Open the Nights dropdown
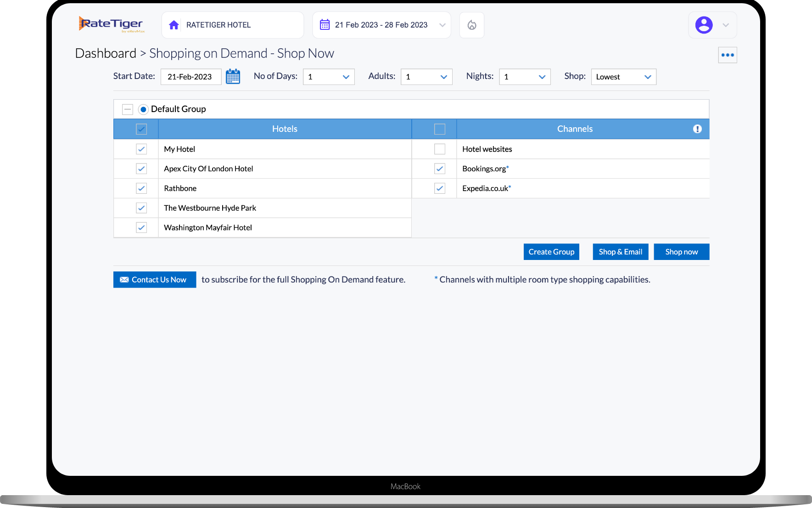This screenshot has width=812, height=508. (x=525, y=77)
